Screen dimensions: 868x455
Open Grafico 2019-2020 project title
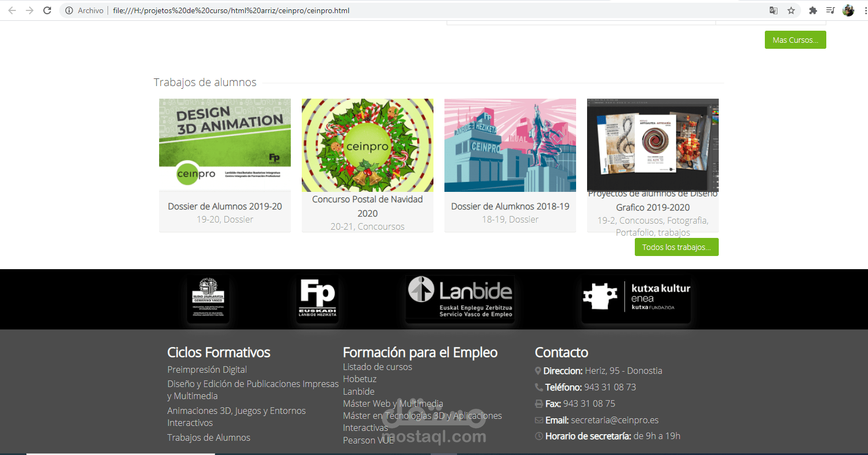653,201
